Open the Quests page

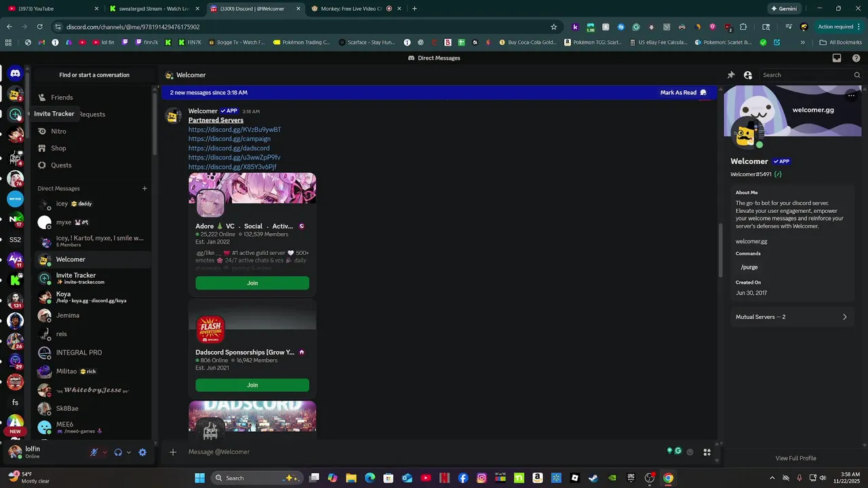(x=94, y=165)
